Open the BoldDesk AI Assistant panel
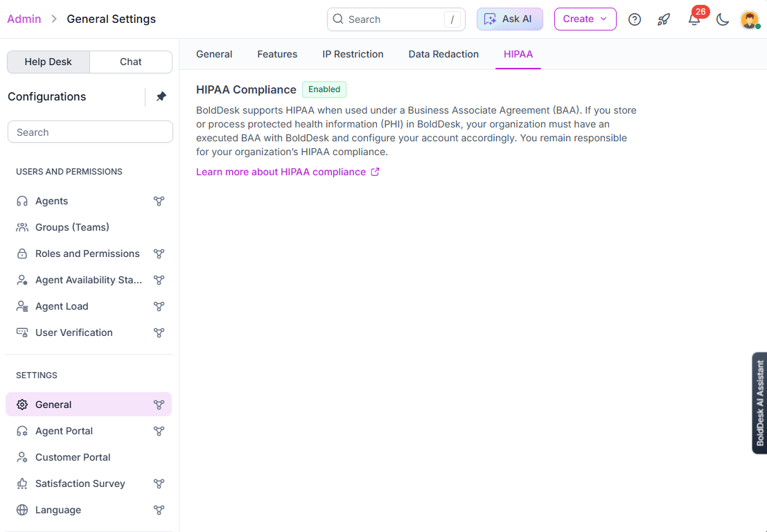Screen dimensions: 767x532 (759, 404)
